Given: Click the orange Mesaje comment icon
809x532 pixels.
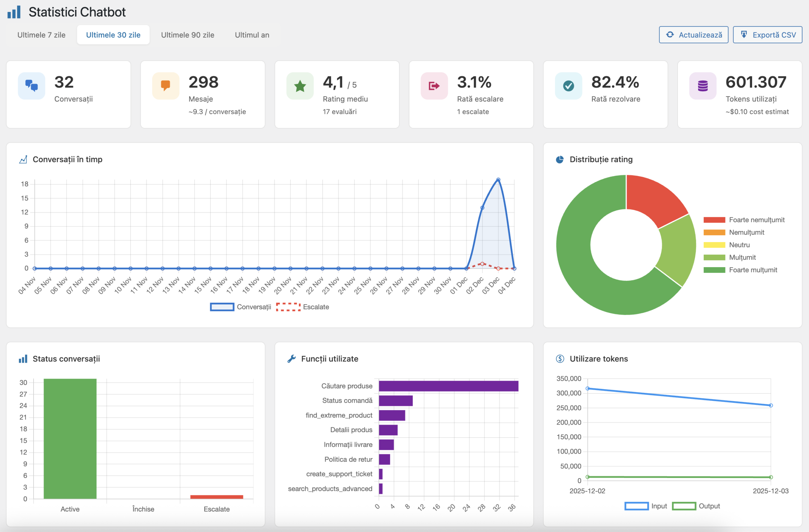Looking at the screenshot, I should coord(166,86).
